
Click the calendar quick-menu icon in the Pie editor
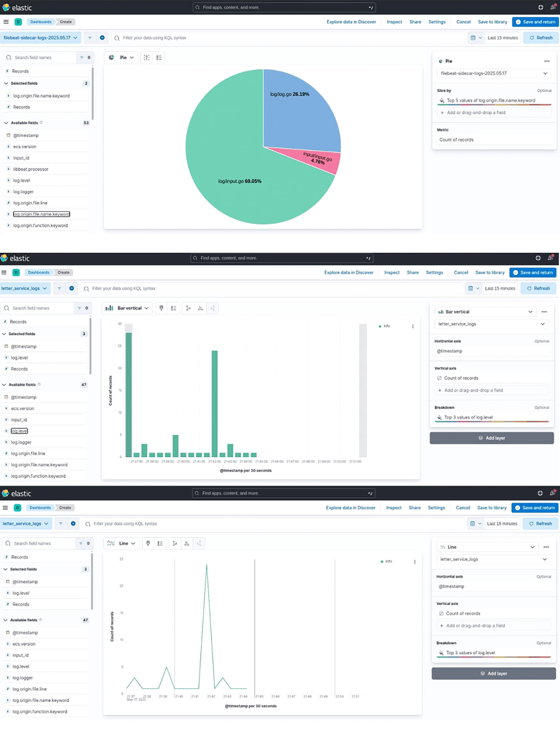coord(476,38)
